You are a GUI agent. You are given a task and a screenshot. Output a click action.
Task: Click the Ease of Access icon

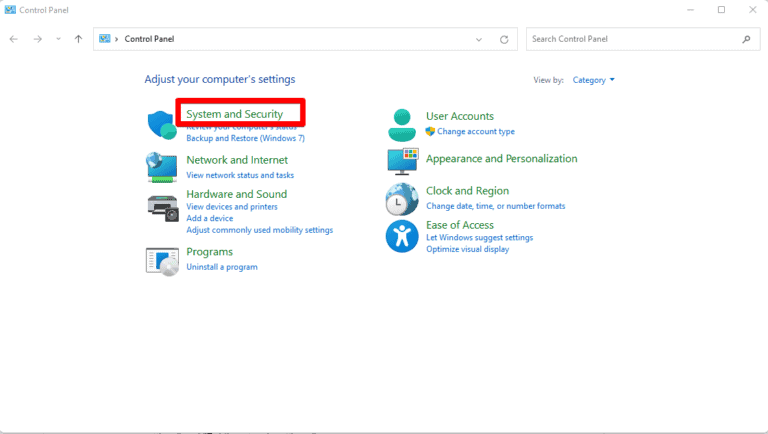pos(402,237)
